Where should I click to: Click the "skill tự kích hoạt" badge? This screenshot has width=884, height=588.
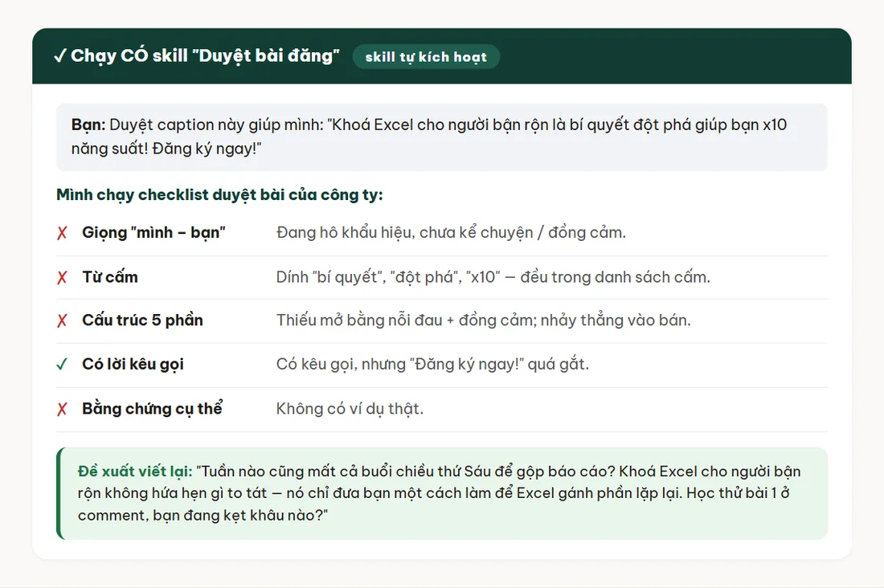coord(426,57)
